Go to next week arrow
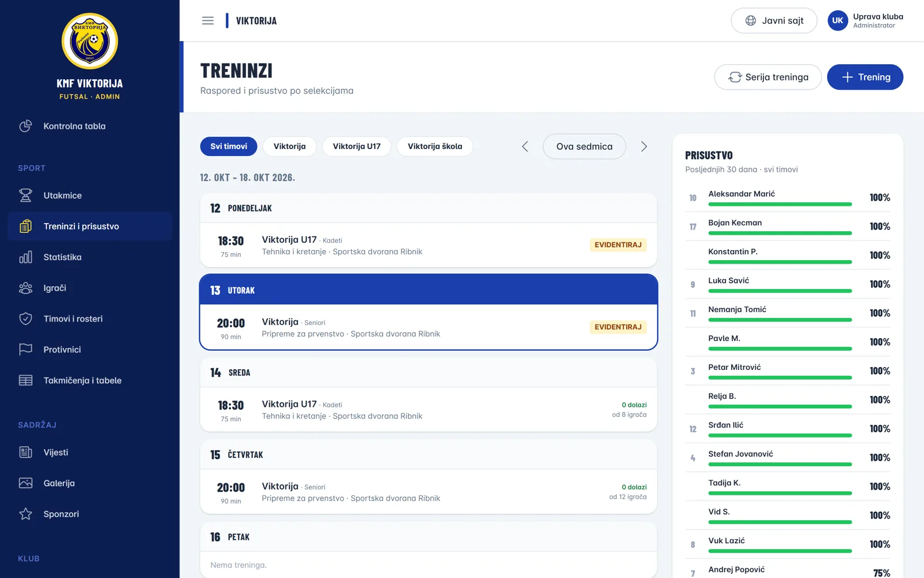The image size is (924, 578). (644, 147)
